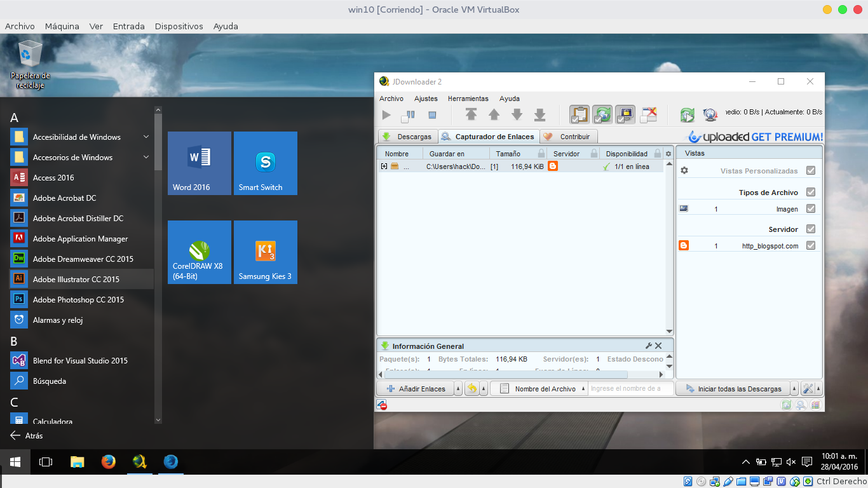Open the dropdown arrow beside the undo button
Screen dimensions: 868x488
point(484,389)
